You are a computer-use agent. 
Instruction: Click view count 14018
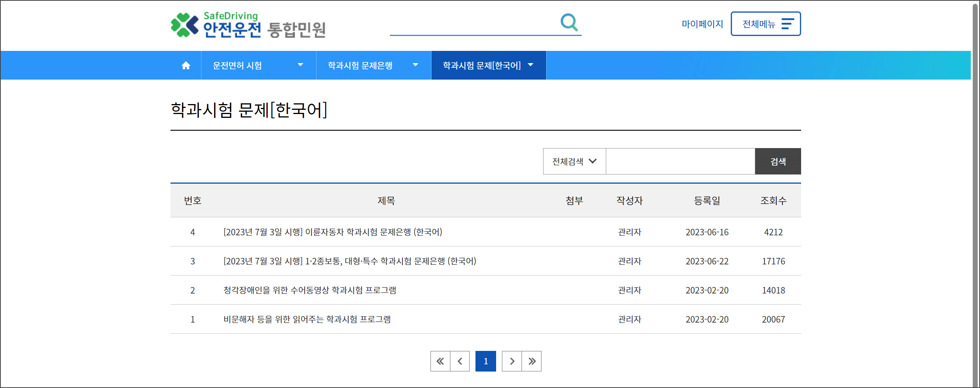[773, 290]
